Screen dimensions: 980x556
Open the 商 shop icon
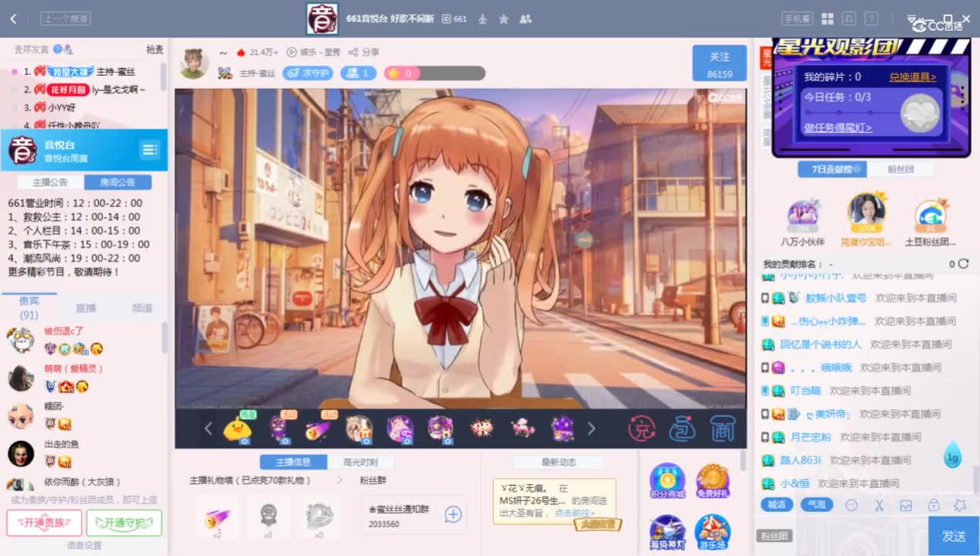(722, 429)
